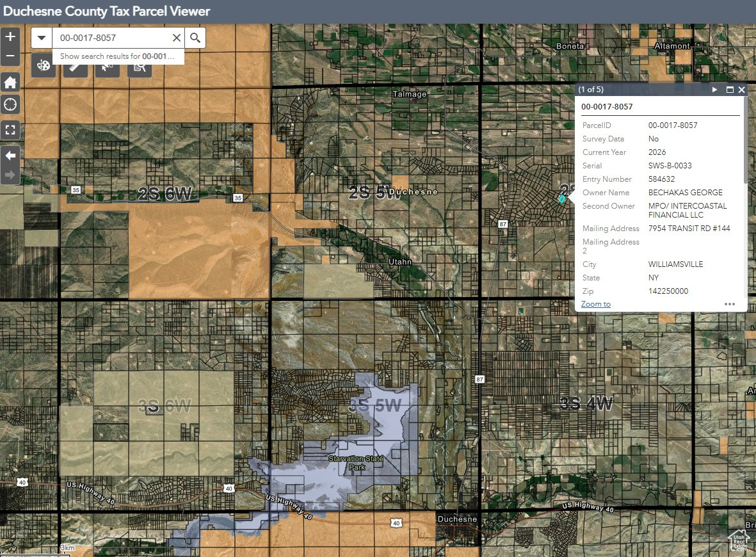
Task: Return to default map extent (home)
Action: (x=10, y=83)
